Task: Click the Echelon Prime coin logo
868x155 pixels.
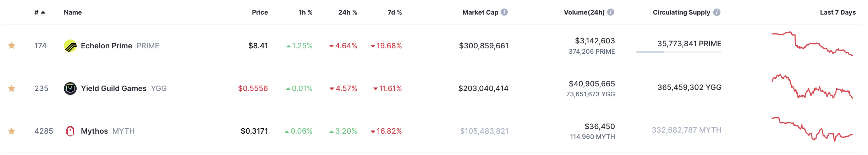Action: click(70, 46)
